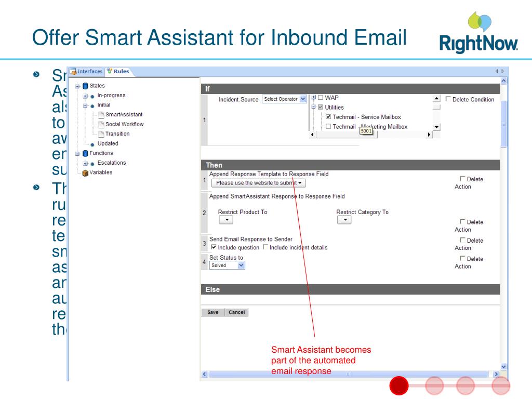Click the rule editor scroll-right arrow
This screenshot has height=399, width=532.
click(x=496, y=374)
